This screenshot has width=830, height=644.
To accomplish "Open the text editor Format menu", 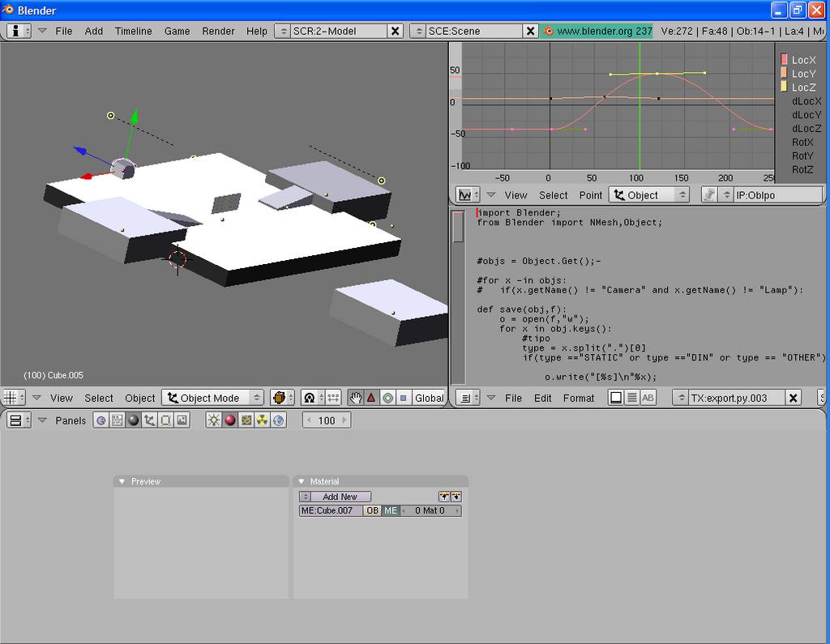I will click(579, 398).
